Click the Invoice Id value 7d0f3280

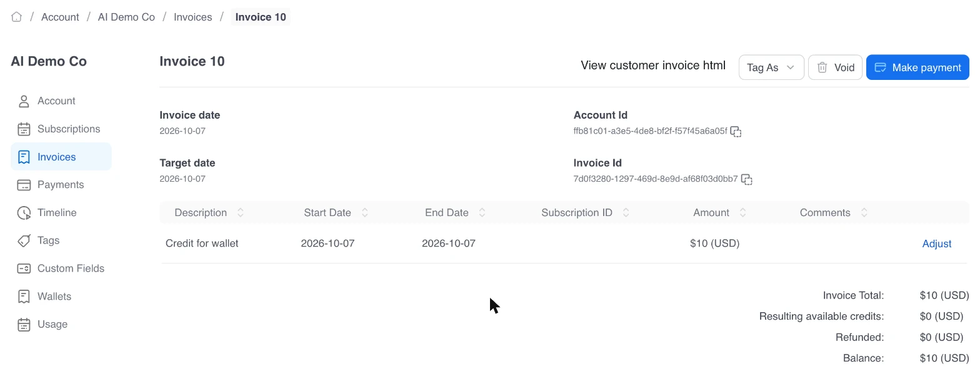coord(656,179)
